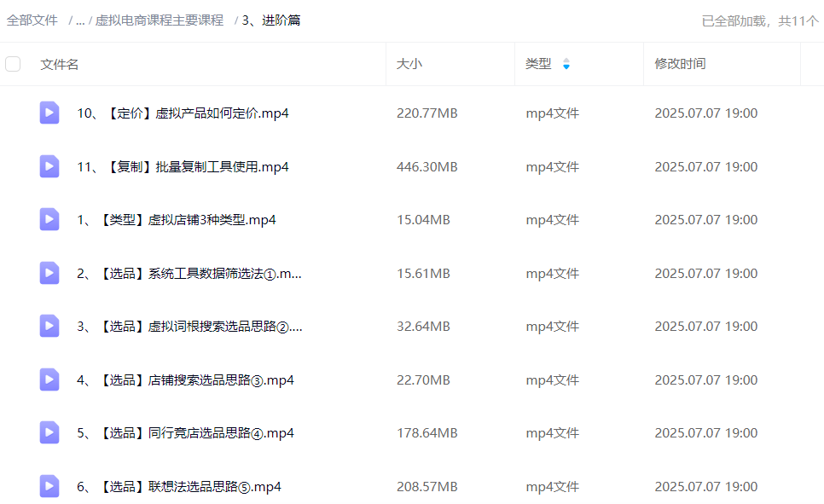Sort files by 修改时间 column header
Screen dimensions: 824x504
pyautogui.click(x=680, y=64)
